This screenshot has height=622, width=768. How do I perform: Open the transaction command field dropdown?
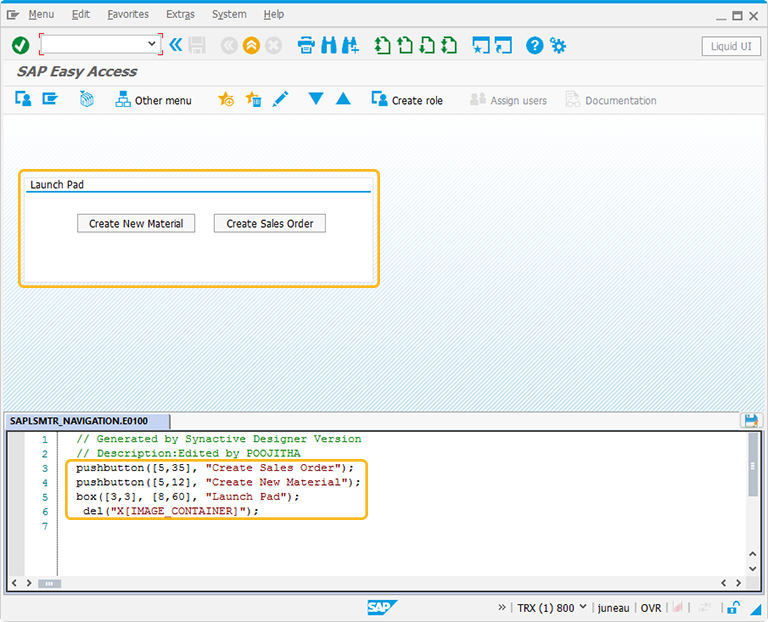tap(152, 44)
